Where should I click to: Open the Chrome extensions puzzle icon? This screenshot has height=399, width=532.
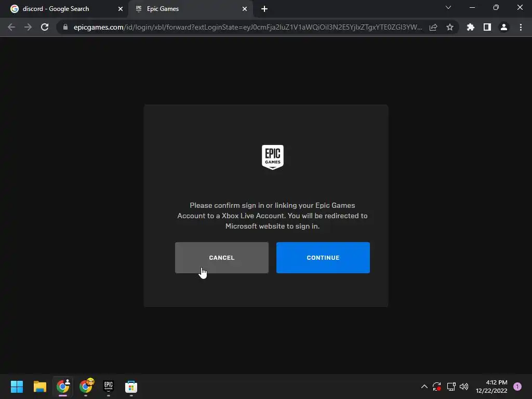pos(471,27)
